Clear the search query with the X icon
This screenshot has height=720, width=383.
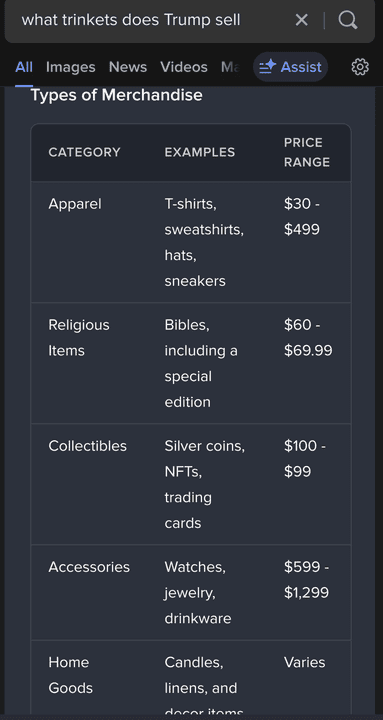(x=301, y=20)
